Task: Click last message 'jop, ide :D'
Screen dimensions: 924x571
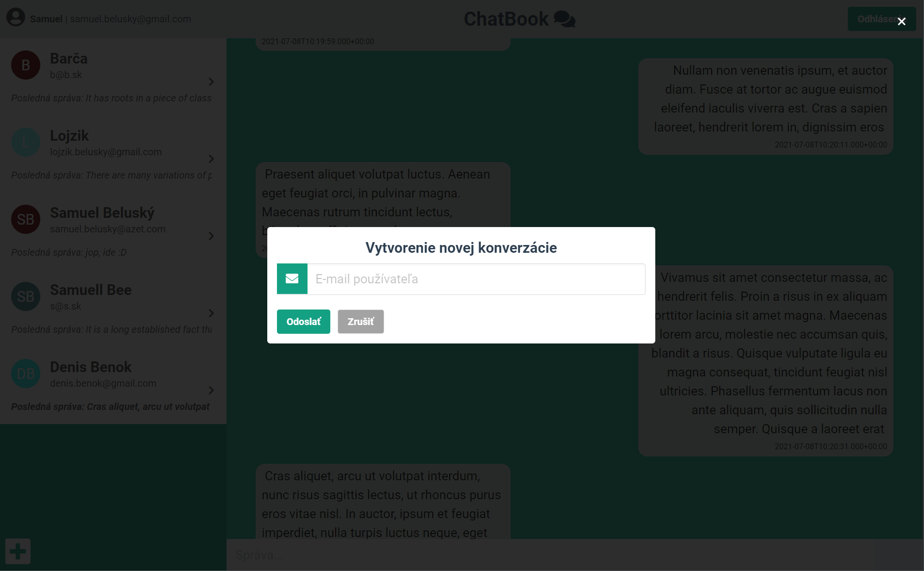Action: [x=69, y=252]
